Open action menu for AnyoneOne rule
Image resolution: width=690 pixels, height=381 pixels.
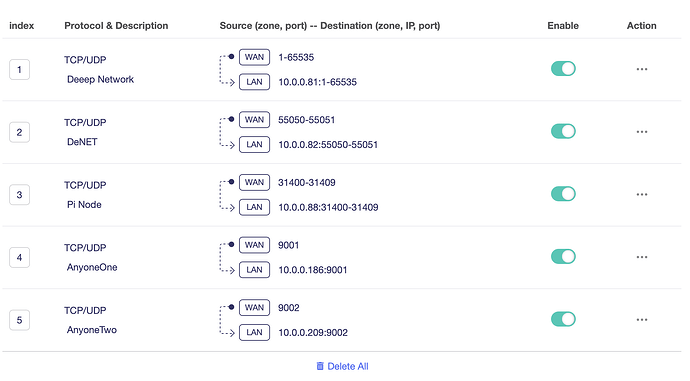(x=642, y=257)
